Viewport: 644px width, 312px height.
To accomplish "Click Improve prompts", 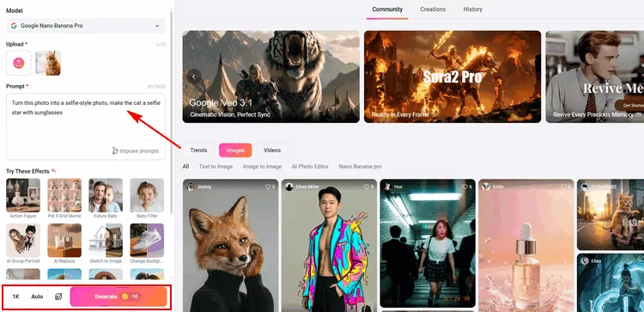I will pos(136,151).
